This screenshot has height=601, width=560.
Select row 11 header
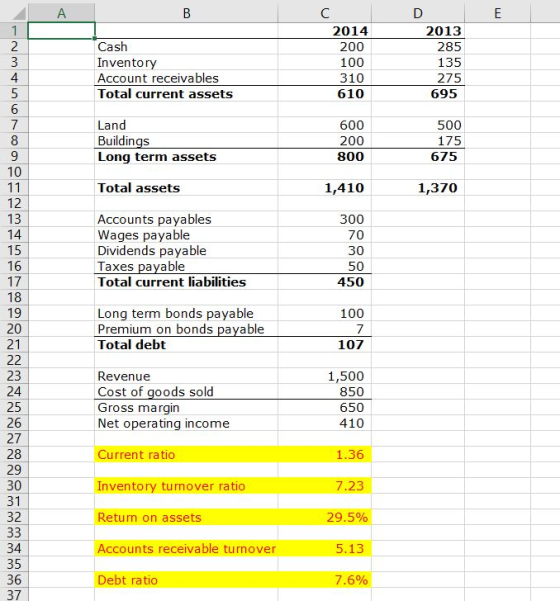pyautogui.click(x=14, y=188)
